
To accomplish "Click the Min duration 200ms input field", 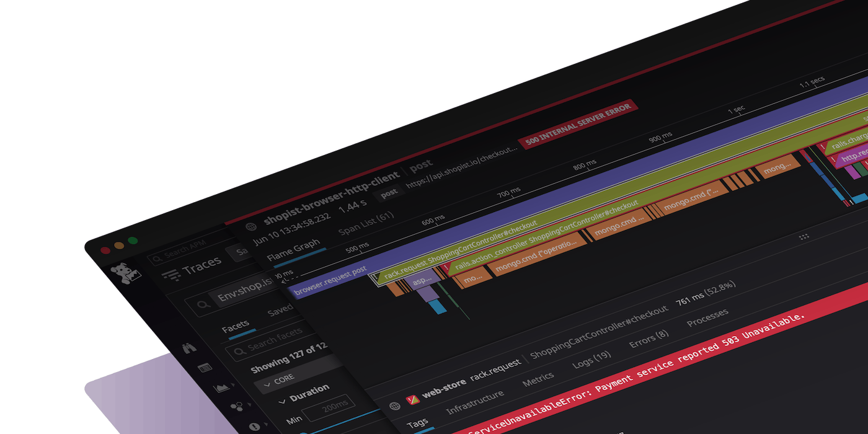I will pyautogui.click(x=329, y=406).
